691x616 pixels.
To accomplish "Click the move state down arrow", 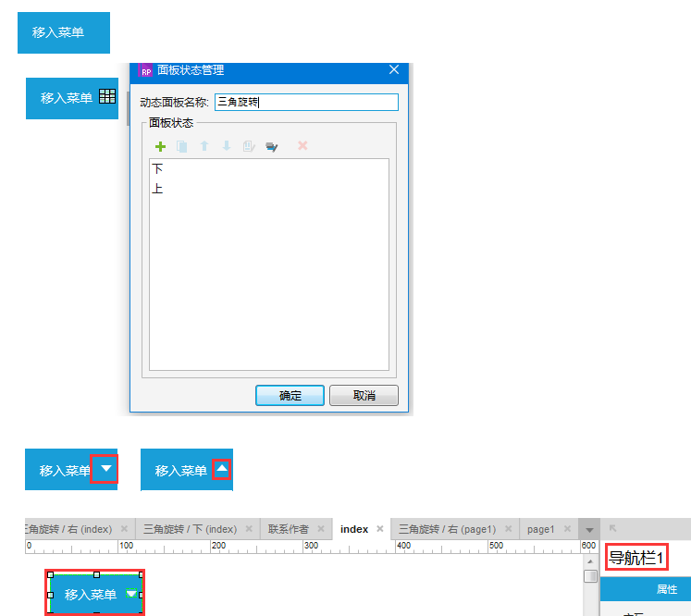I will [227, 146].
